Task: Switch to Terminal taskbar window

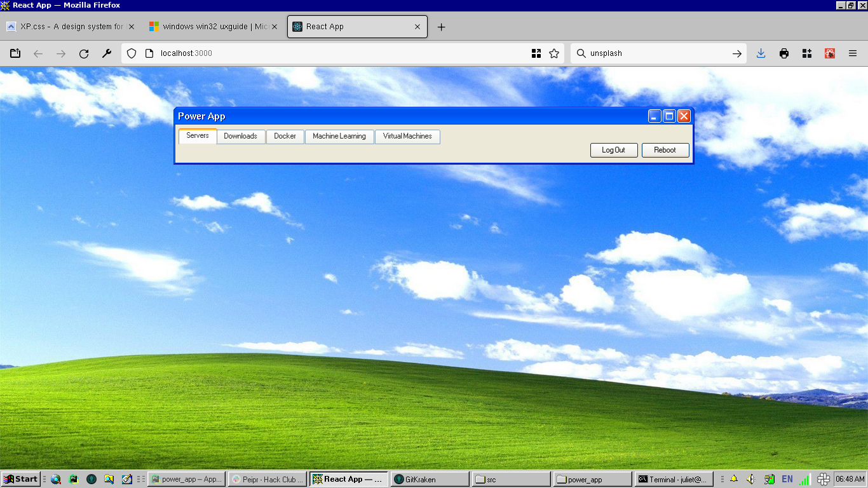Action: 674,479
